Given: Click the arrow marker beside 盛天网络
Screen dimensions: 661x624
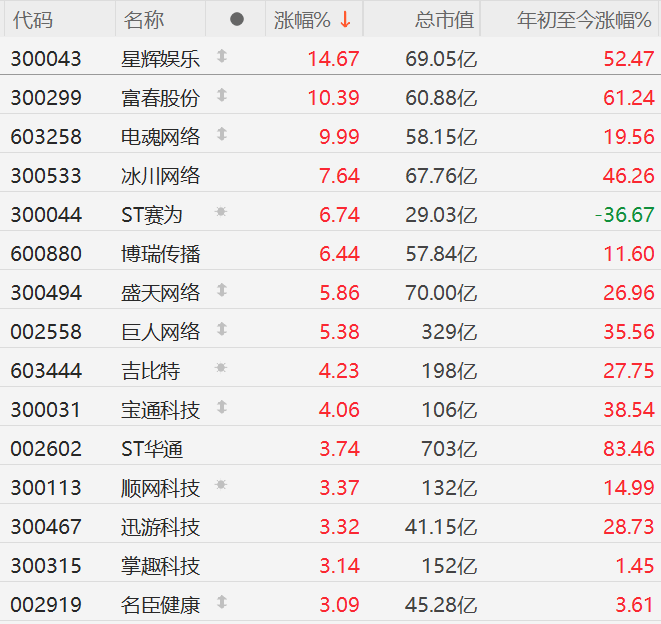Looking at the screenshot, I should [222, 290].
